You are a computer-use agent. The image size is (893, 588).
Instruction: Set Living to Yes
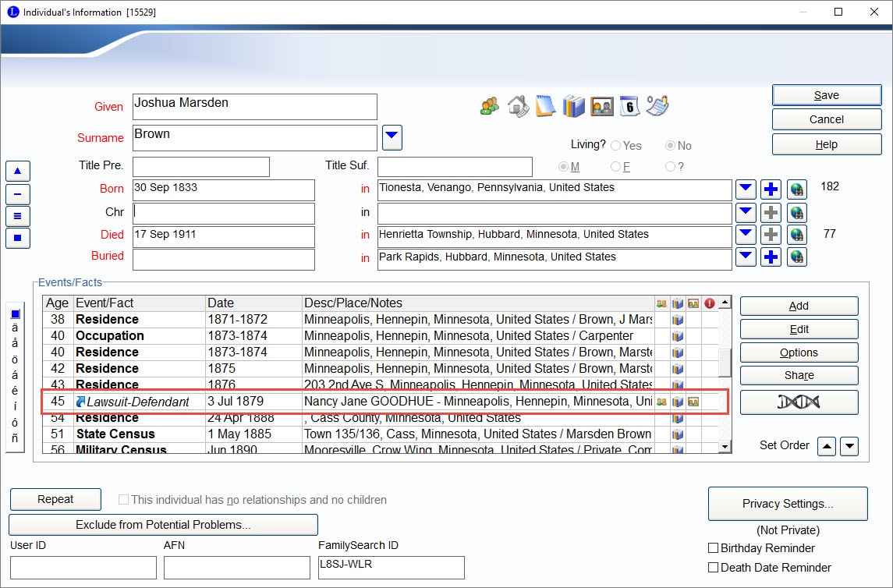[615, 146]
